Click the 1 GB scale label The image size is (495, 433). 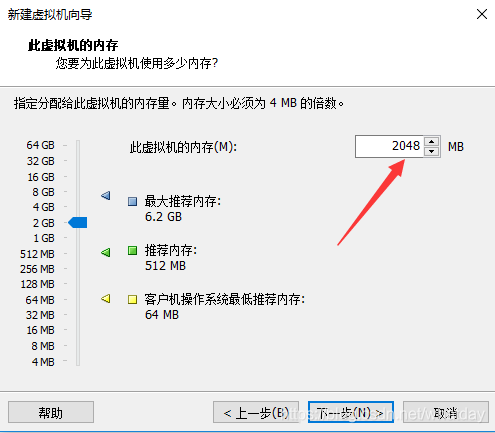[44, 238]
